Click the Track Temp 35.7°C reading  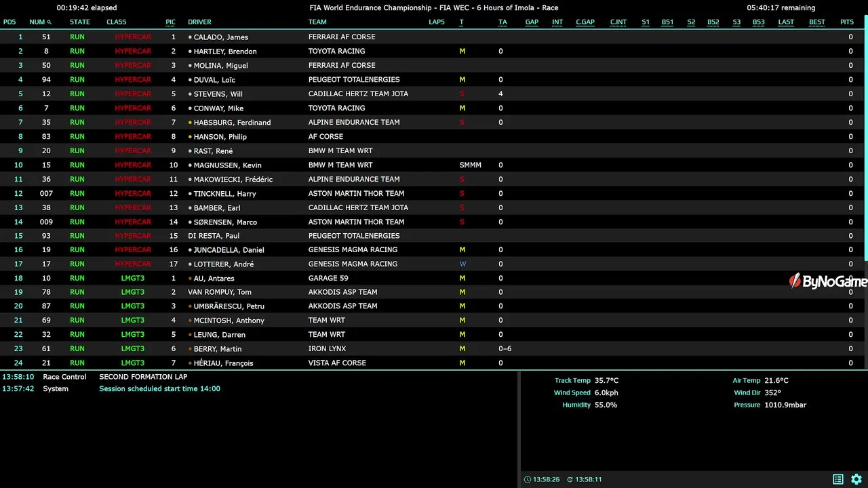pos(587,381)
